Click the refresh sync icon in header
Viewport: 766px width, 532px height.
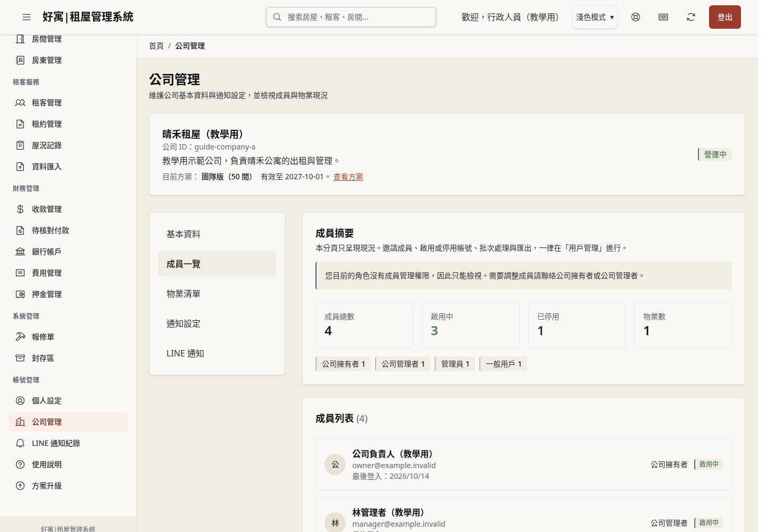pos(691,17)
